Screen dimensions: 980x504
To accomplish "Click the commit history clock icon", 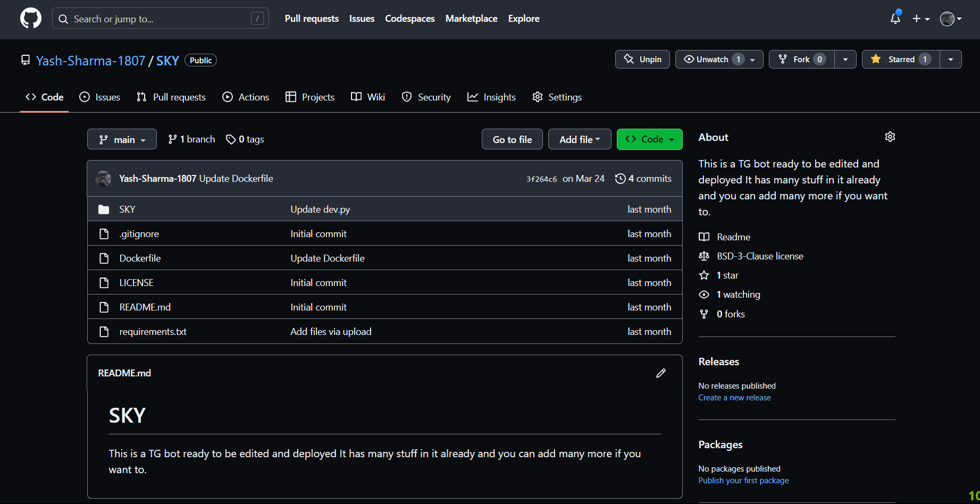I will [620, 179].
